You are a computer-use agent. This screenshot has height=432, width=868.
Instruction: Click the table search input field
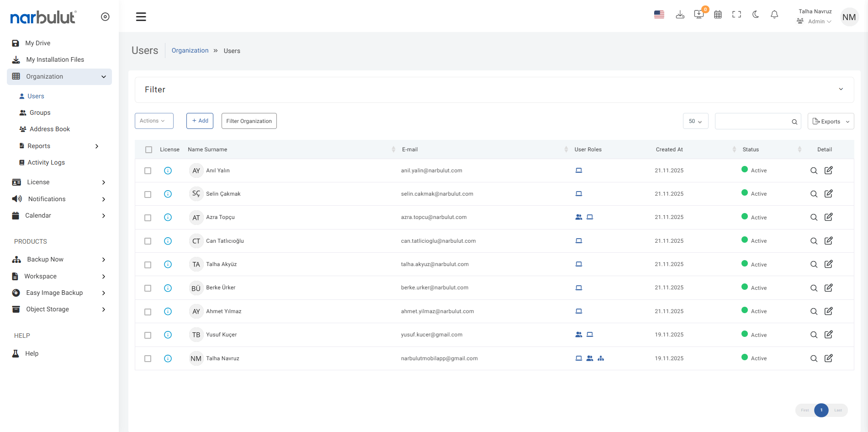pos(752,121)
